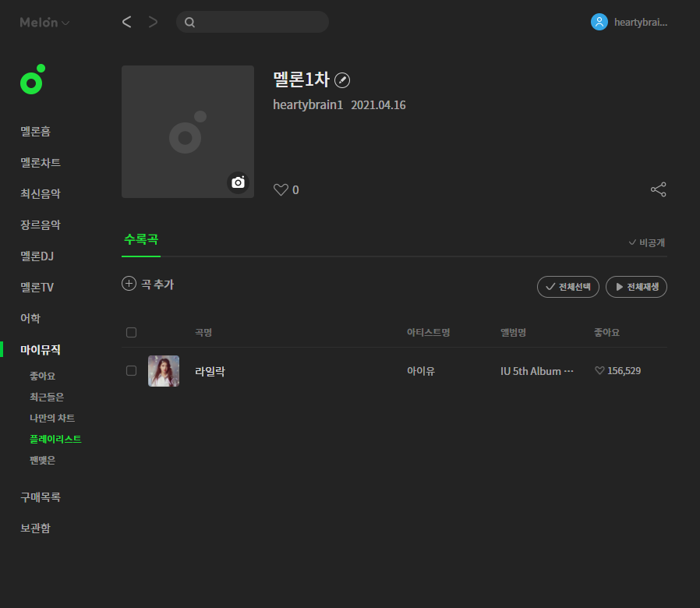Open 장르음악 in the sidebar
Screen dimensions: 700x608
tap(41, 225)
